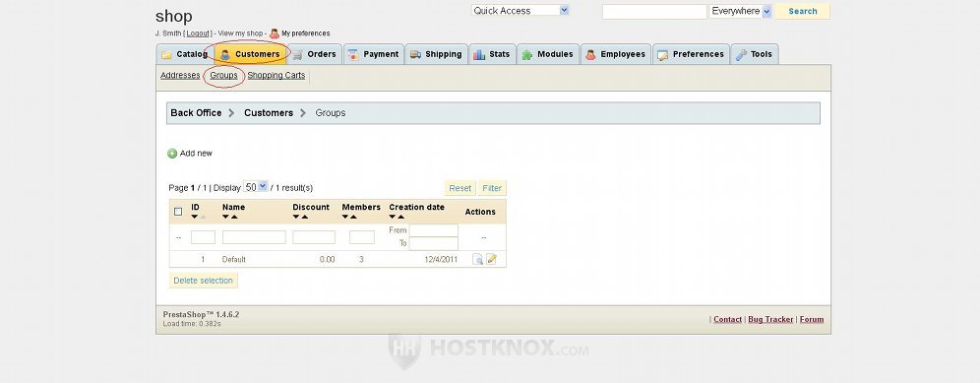Open the Everywhere search scope dropdown
Viewport: 980px width, 383px height.
coord(741,11)
